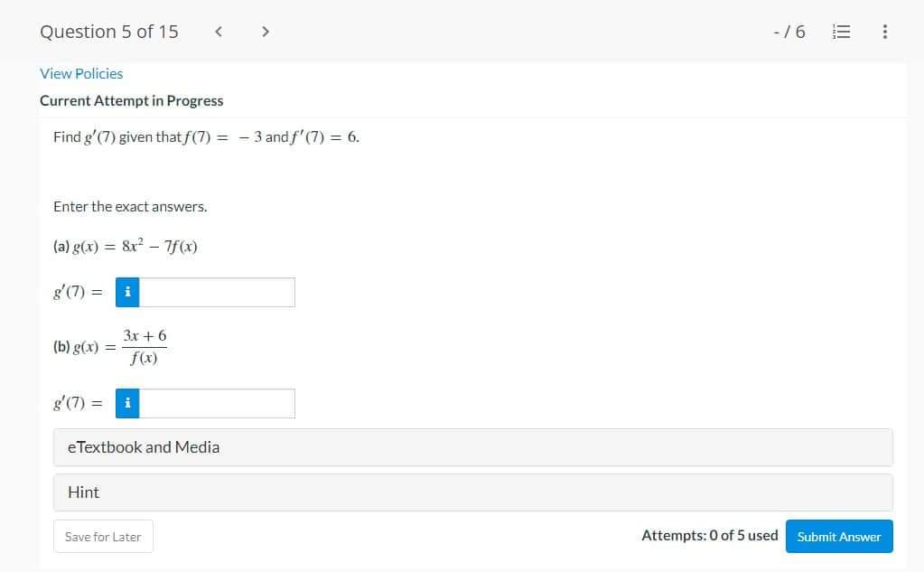Click the -/6 score display
Image resolution: width=924 pixels, height=572 pixels.
click(x=787, y=31)
